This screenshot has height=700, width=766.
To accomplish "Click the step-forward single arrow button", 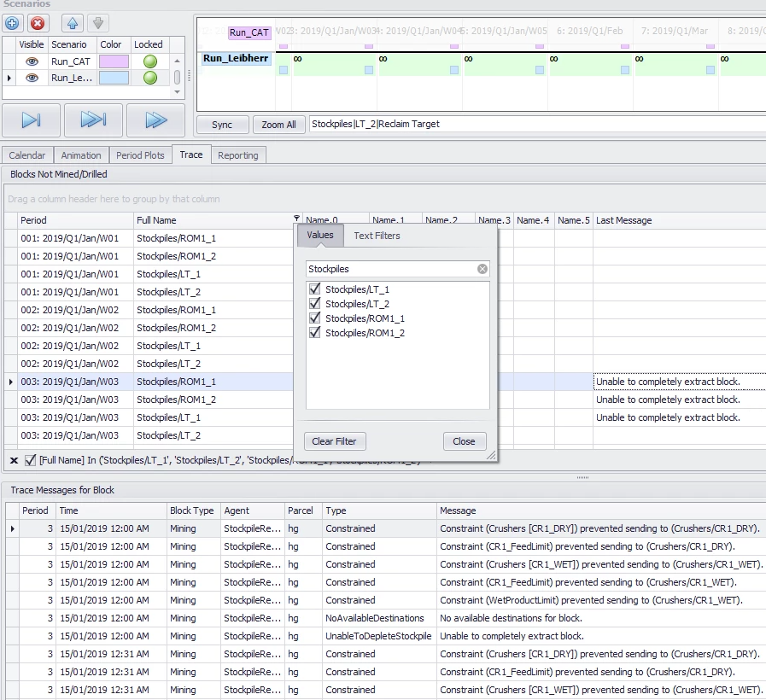I will tap(31, 120).
